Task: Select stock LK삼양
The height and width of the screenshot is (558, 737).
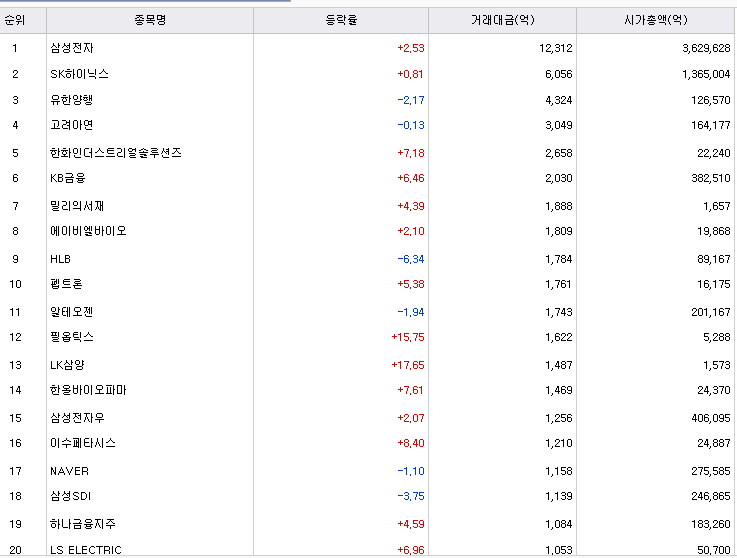Action: coord(67,365)
